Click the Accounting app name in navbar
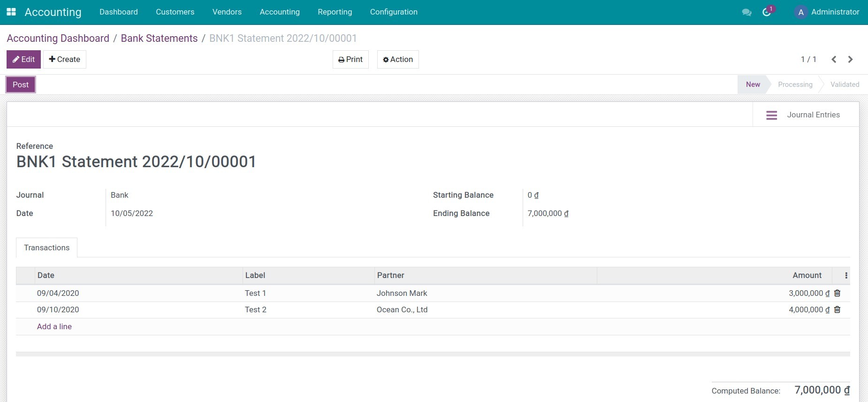This screenshot has width=868, height=402. click(53, 12)
